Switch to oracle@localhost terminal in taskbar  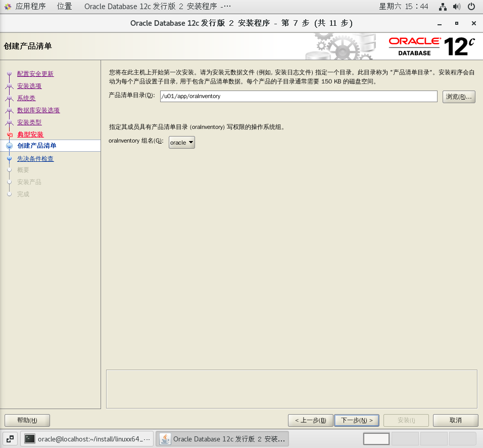87,438
